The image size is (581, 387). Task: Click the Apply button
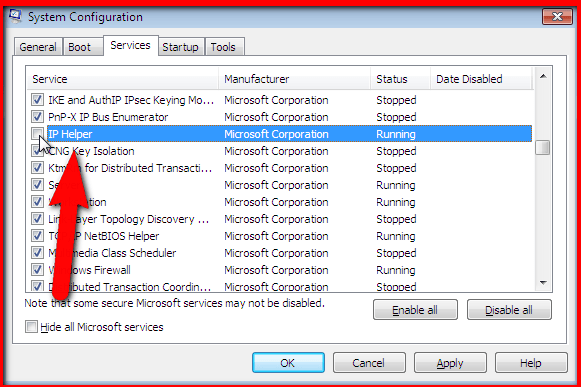450,363
